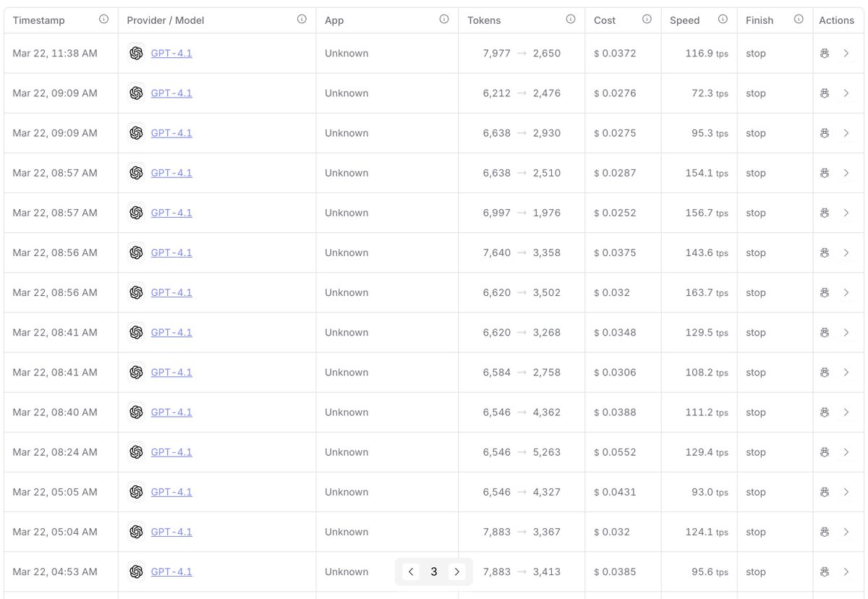868x599 pixels.
Task: Open the chevron on the $0.0552 cost row
Action: (x=846, y=452)
